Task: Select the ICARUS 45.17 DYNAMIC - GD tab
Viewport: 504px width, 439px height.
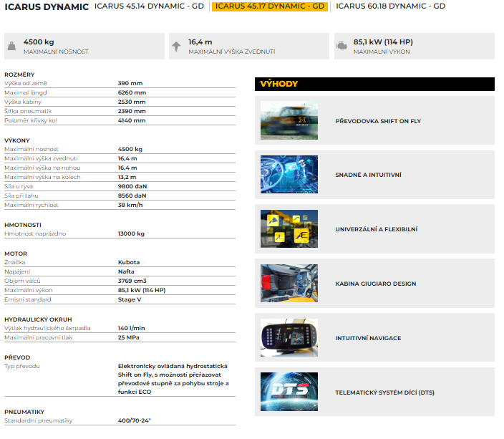Action: [270, 6]
